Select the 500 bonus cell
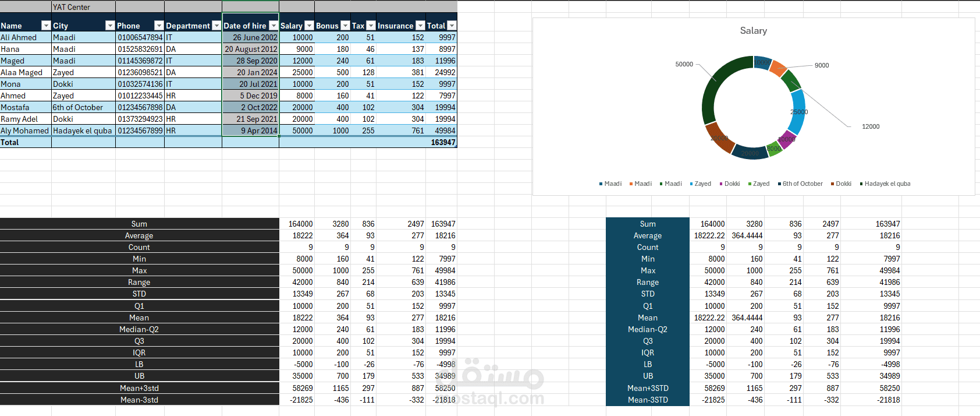The image size is (980, 416). click(332, 72)
